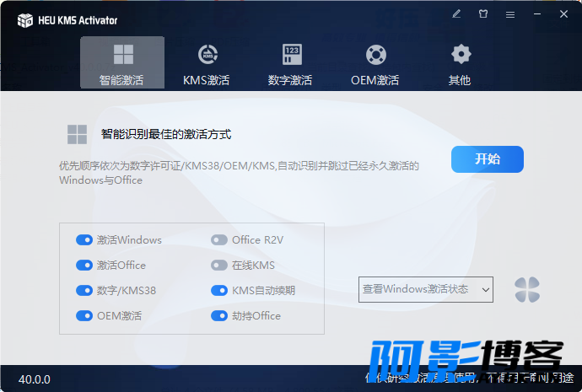Minimize the HEU KMS Activator window

pos(537,14)
